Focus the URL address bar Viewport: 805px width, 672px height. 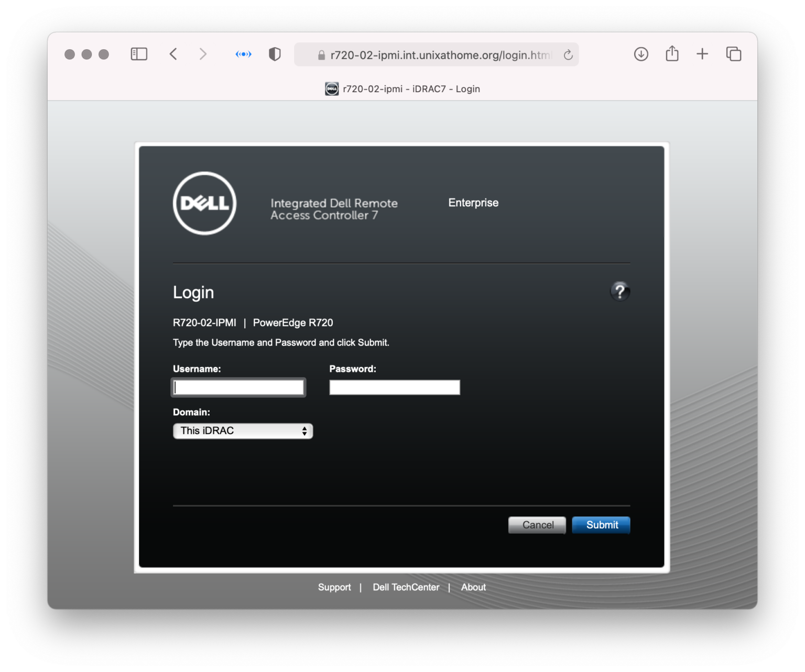coord(437,55)
